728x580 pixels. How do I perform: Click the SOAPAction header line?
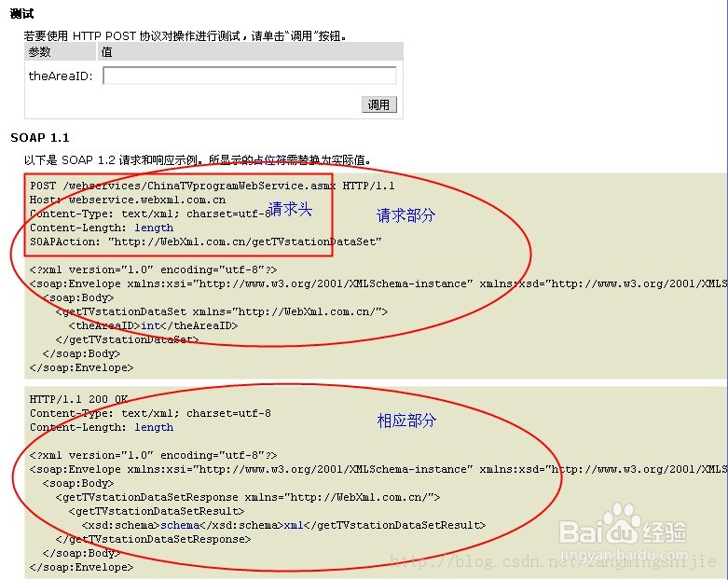(206, 242)
